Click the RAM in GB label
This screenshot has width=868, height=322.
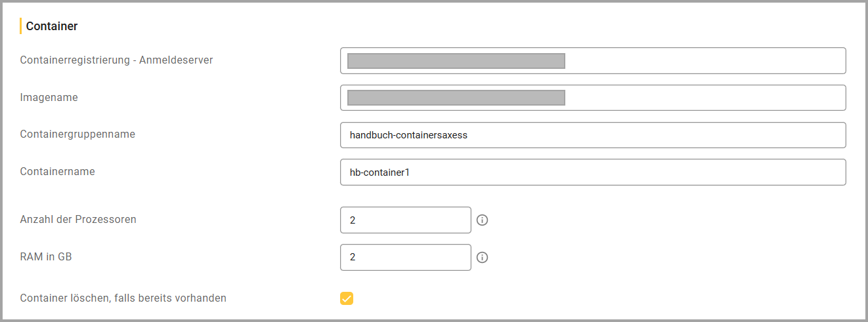46,257
